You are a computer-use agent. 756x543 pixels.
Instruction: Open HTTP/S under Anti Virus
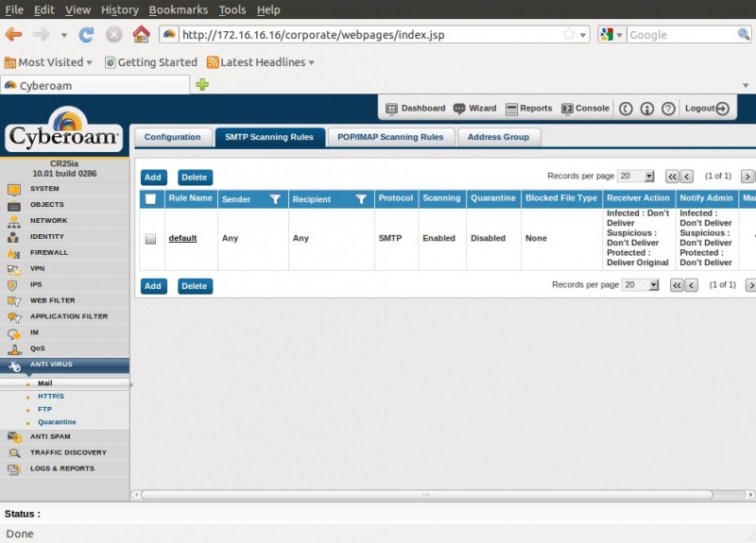(51, 396)
